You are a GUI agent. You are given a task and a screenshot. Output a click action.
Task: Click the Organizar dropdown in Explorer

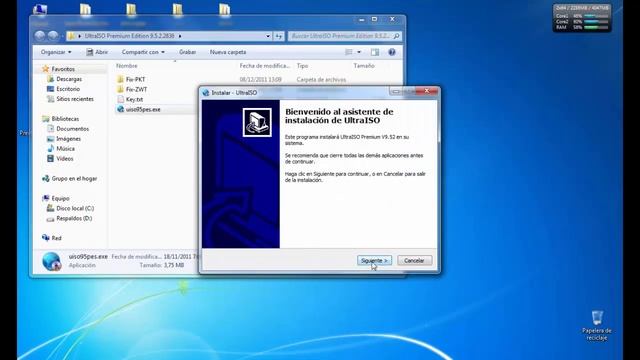56,52
